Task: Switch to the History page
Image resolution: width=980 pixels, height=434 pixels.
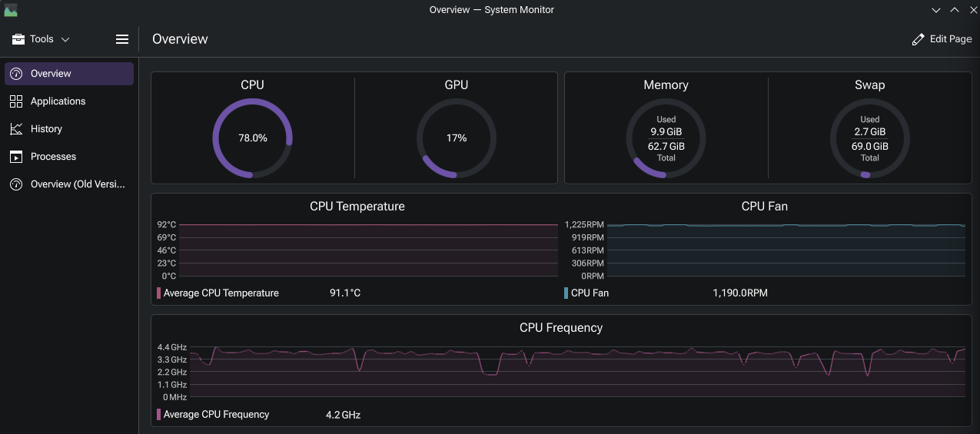Action: pyautogui.click(x=46, y=129)
